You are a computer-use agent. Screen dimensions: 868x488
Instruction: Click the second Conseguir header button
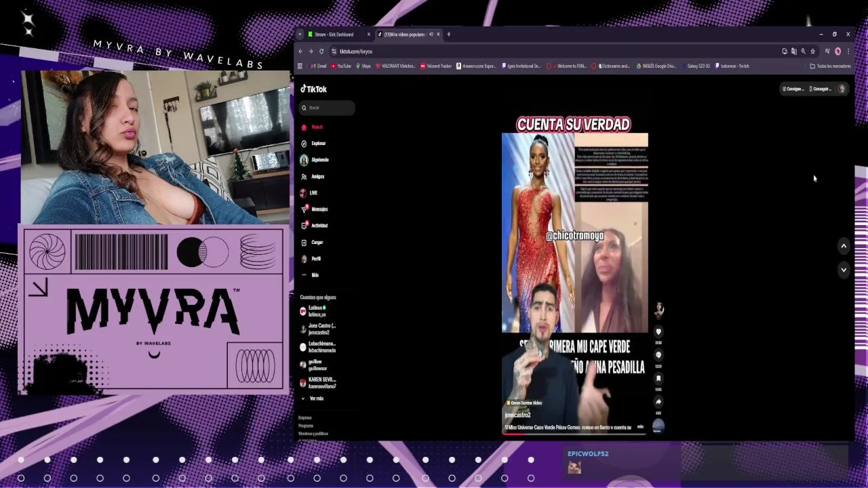pos(820,89)
